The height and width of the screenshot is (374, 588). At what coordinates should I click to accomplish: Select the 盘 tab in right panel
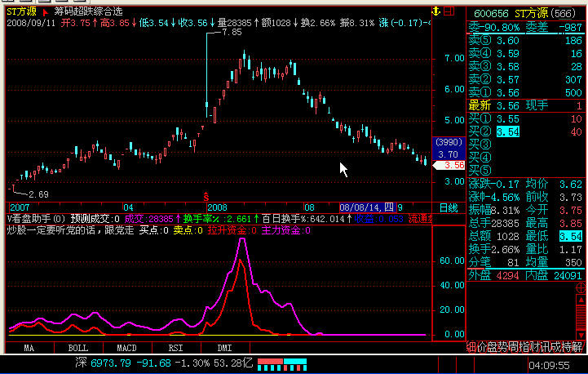point(492,347)
